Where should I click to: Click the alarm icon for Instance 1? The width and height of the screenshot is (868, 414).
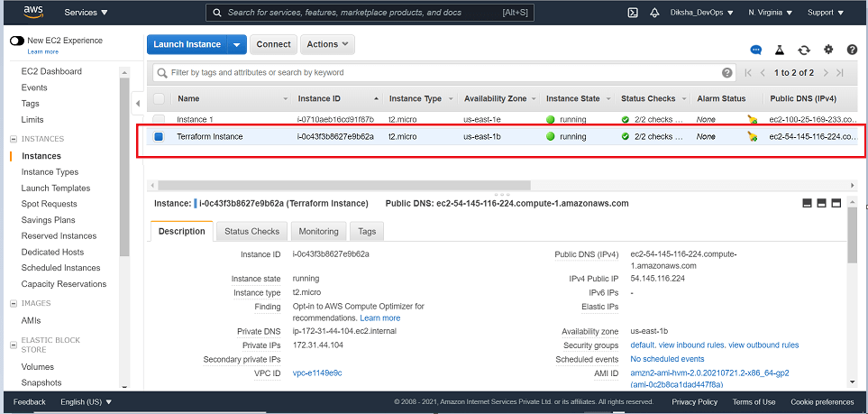[752, 119]
